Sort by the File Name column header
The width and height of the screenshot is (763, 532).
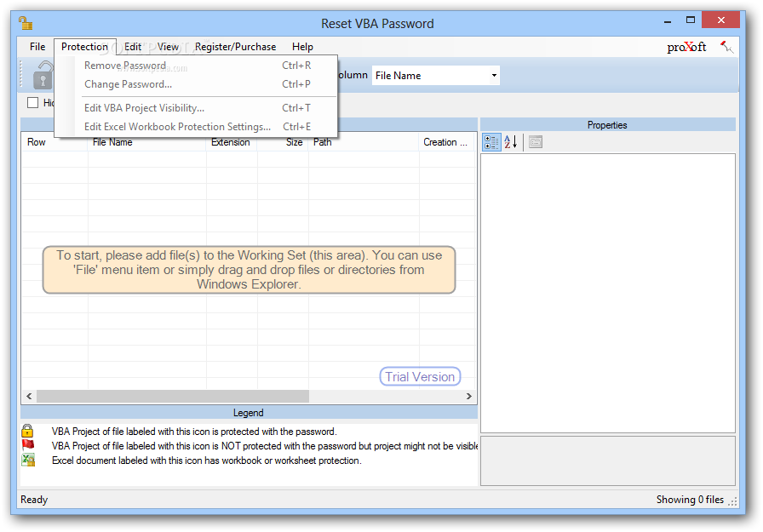(146, 142)
